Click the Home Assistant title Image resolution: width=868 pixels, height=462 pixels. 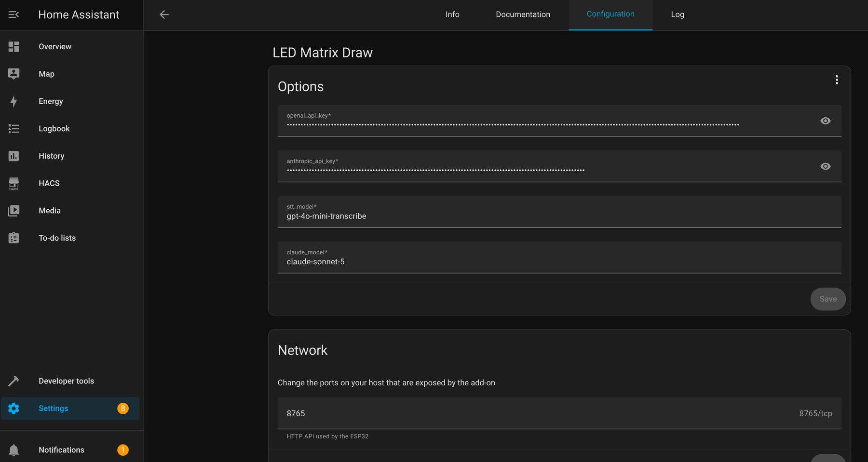pyautogui.click(x=79, y=15)
